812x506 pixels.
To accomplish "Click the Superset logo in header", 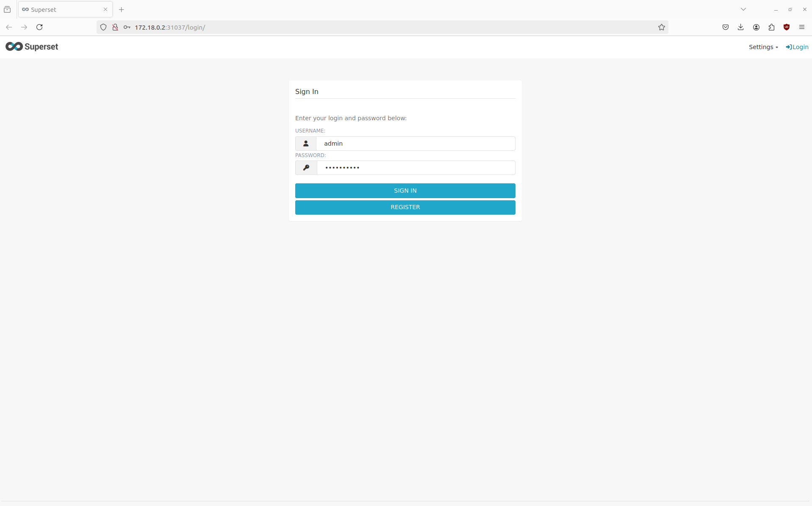I will [x=32, y=47].
